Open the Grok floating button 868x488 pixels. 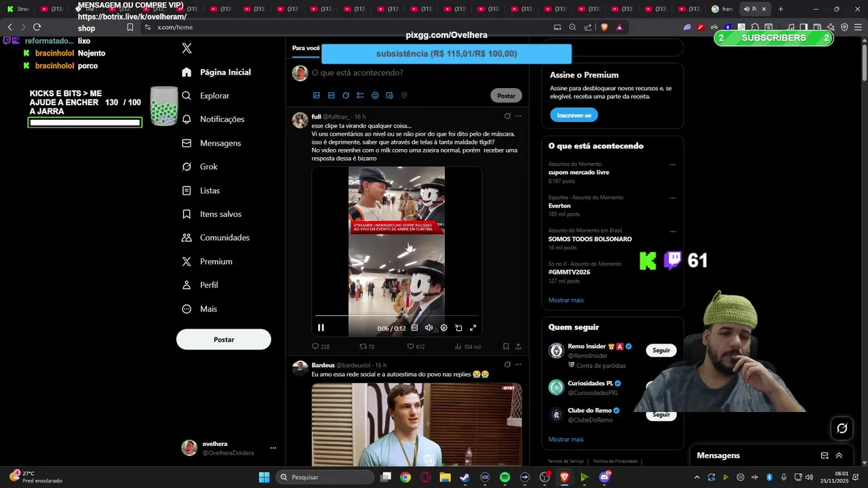[x=842, y=428]
